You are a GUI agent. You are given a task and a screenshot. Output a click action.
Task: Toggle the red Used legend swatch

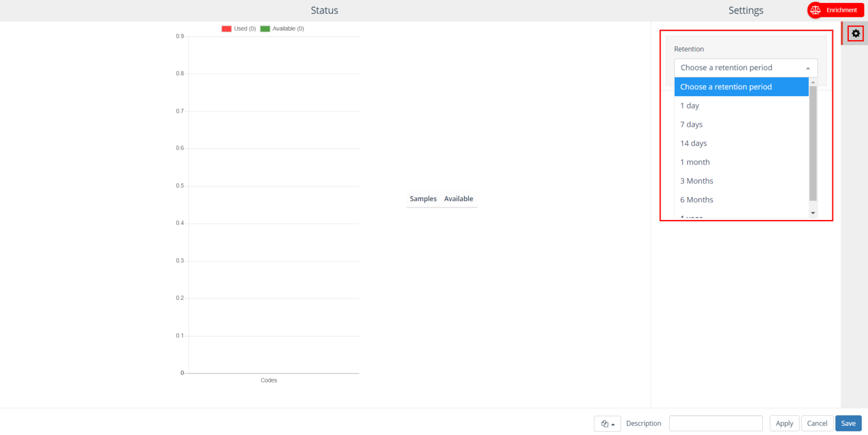click(227, 29)
